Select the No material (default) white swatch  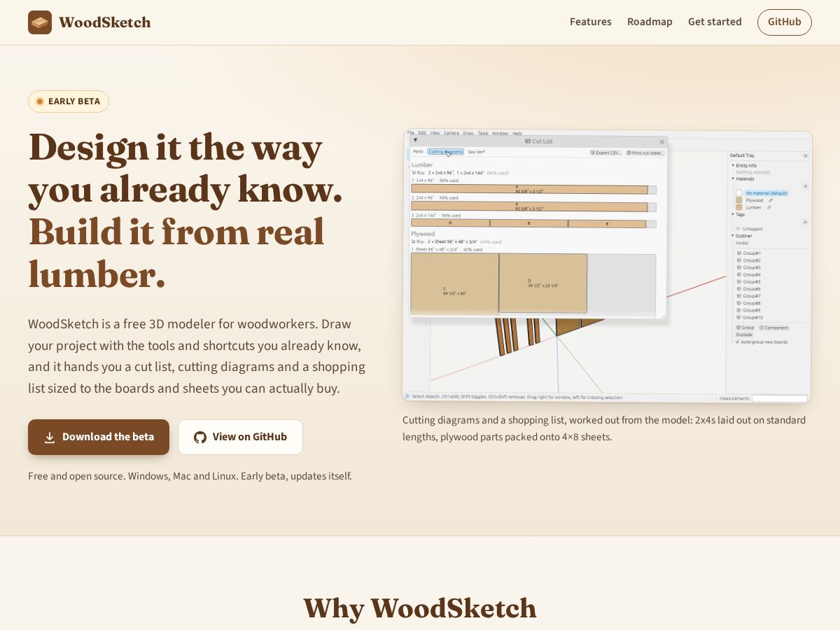tap(739, 193)
